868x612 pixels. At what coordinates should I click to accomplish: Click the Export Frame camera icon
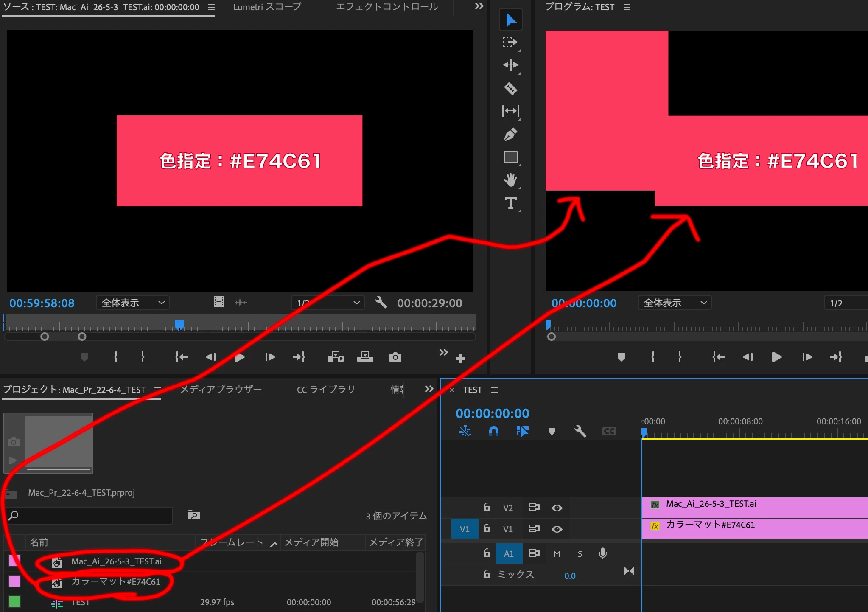(x=395, y=357)
